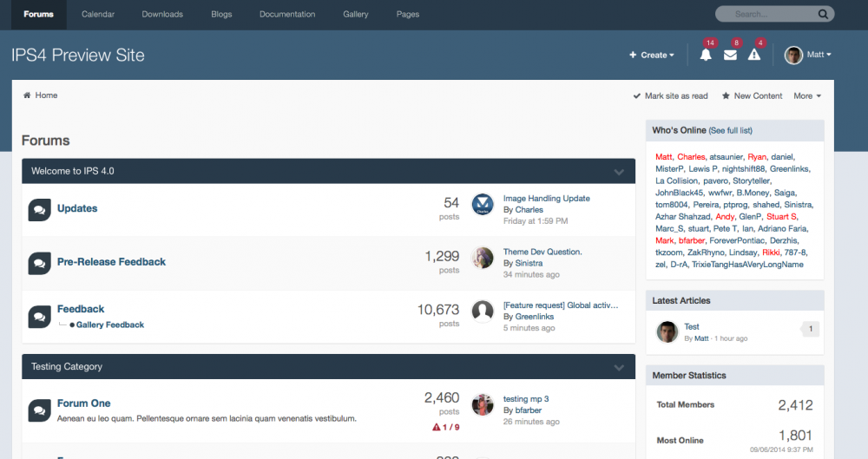Click the checkmark icon beside Mark site as read

[636, 95]
